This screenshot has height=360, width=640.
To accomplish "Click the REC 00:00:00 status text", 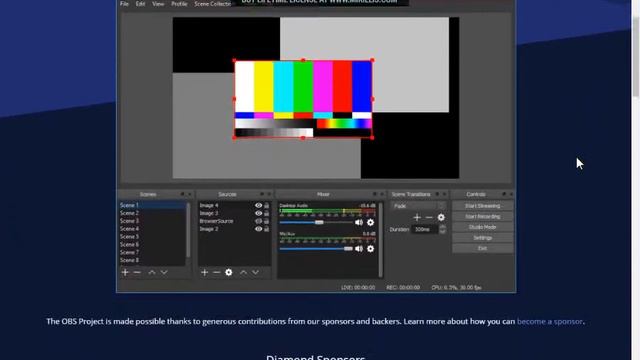I will tap(403, 288).
